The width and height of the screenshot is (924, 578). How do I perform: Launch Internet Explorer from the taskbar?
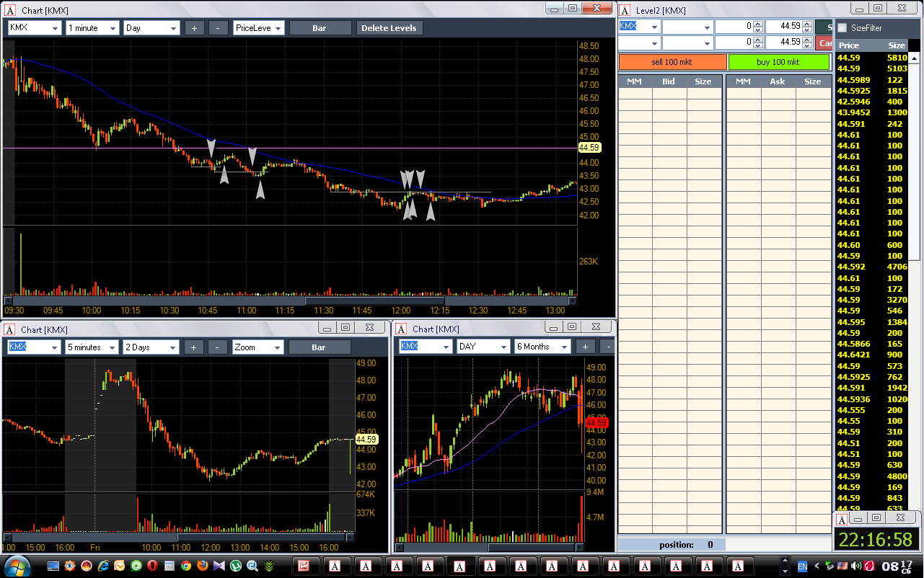point(104,566)
